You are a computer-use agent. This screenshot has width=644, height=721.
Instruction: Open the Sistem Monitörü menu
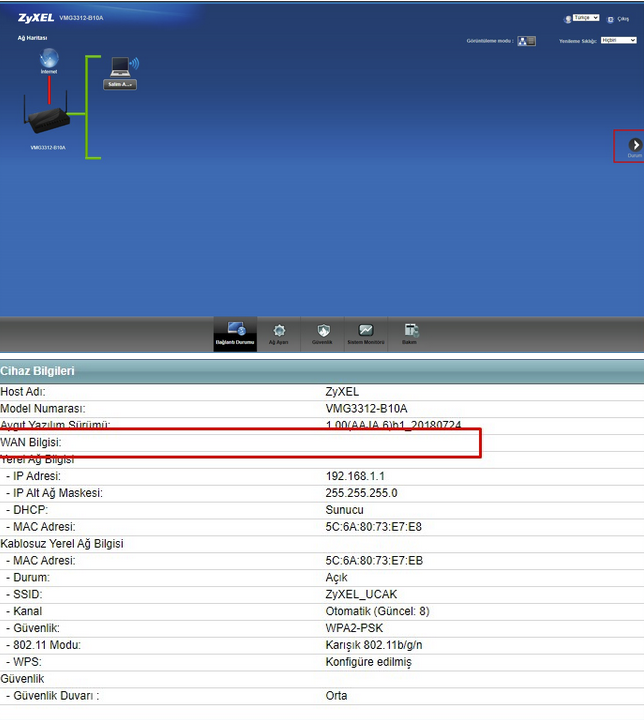[x=366, y=334]
